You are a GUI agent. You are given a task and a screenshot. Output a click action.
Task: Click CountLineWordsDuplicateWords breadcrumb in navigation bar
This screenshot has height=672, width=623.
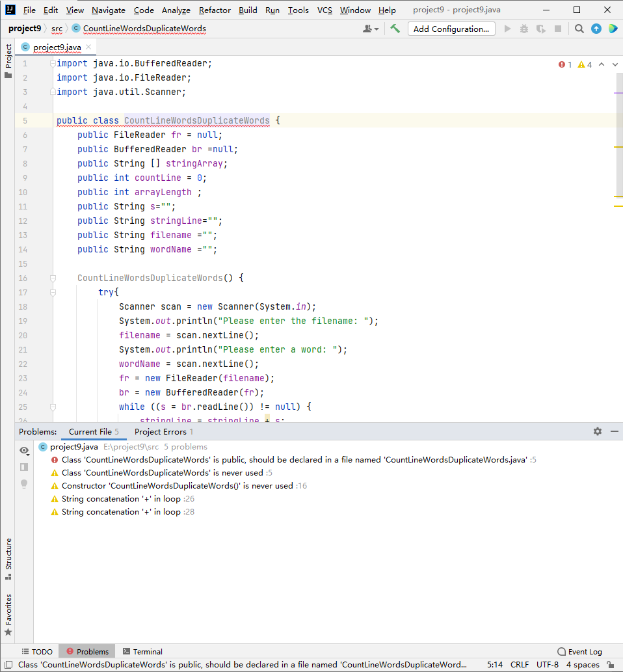coord(139,28)
